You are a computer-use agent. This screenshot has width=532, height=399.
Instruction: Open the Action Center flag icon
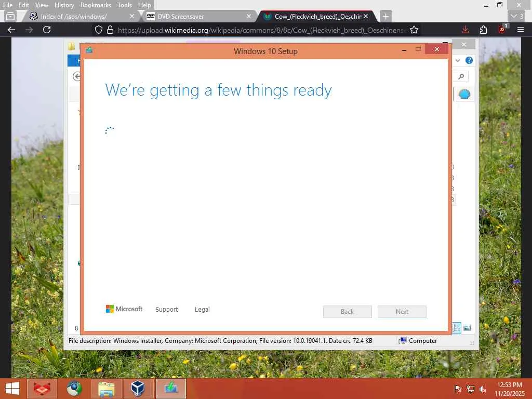[x=458, y=389]
